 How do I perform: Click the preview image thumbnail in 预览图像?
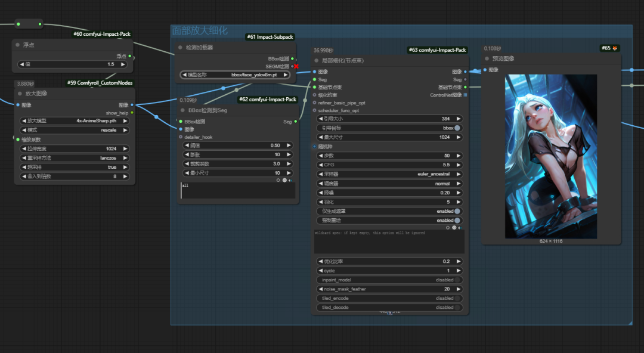coord(551,156)
